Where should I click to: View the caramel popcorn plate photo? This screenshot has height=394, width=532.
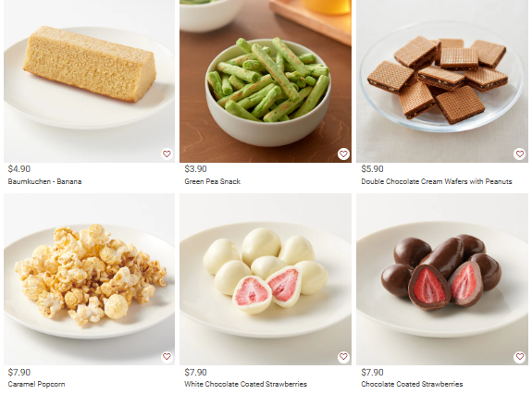89,279
